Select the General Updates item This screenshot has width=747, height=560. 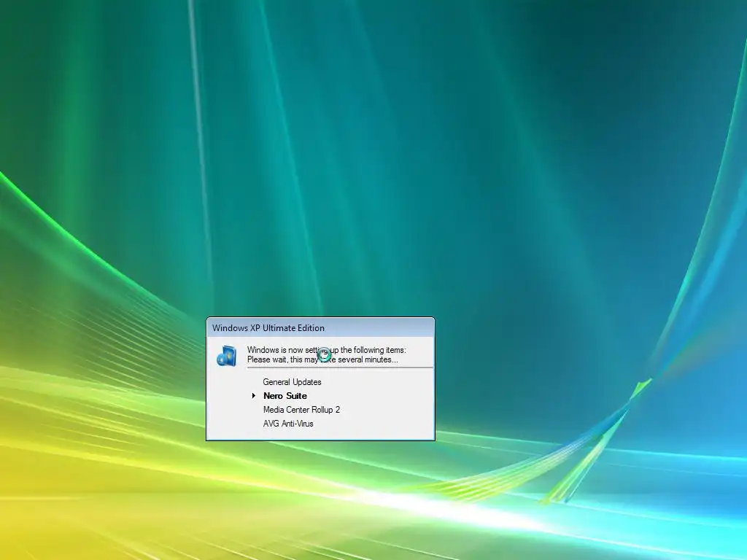(x=292, y=382)
